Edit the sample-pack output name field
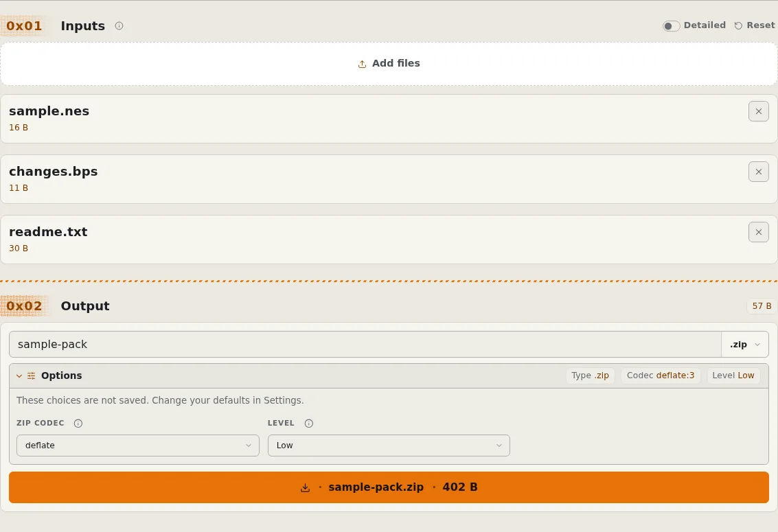The height and width of the screenshot is (532, 778). pyautogui.click(x=365, y=344)
